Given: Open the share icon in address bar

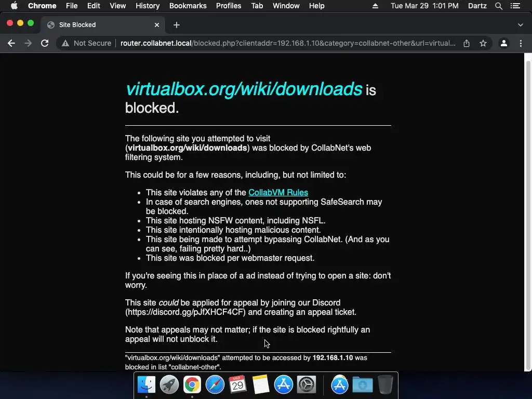Looking at the screenshot, I should [x=467, y=43].
